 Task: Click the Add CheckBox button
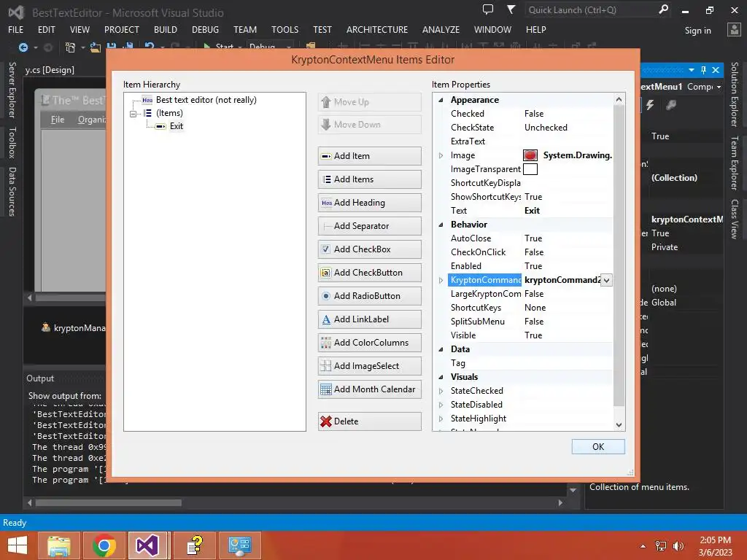pyautogui.click(x=369, y=249)
